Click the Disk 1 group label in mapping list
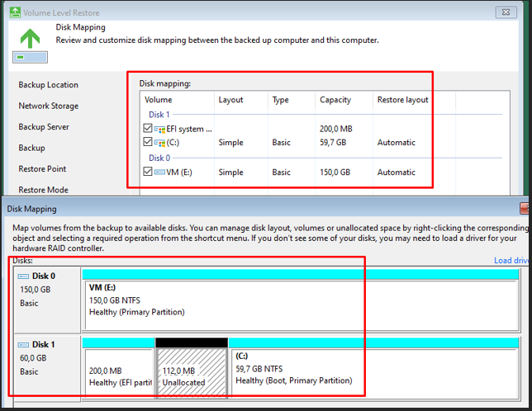Screen dimensions: 532x411 [159, 115]
